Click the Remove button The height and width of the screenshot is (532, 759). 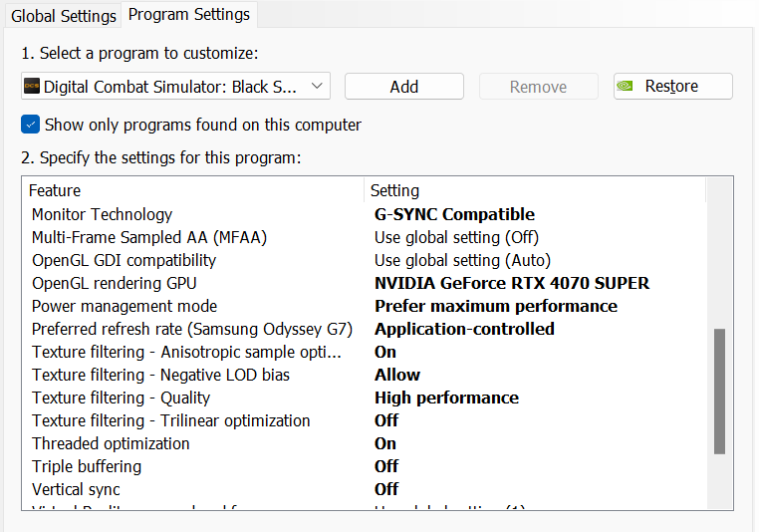538,86
